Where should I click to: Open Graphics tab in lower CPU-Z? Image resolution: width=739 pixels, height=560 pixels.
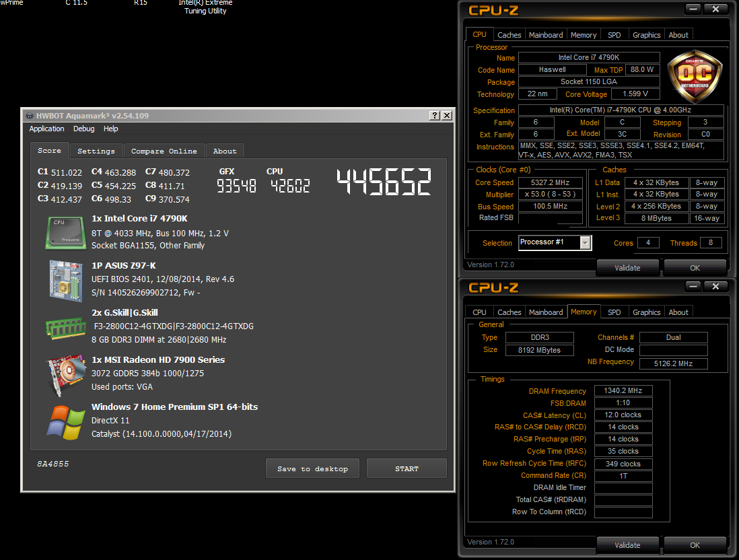(x=646, y=312)
